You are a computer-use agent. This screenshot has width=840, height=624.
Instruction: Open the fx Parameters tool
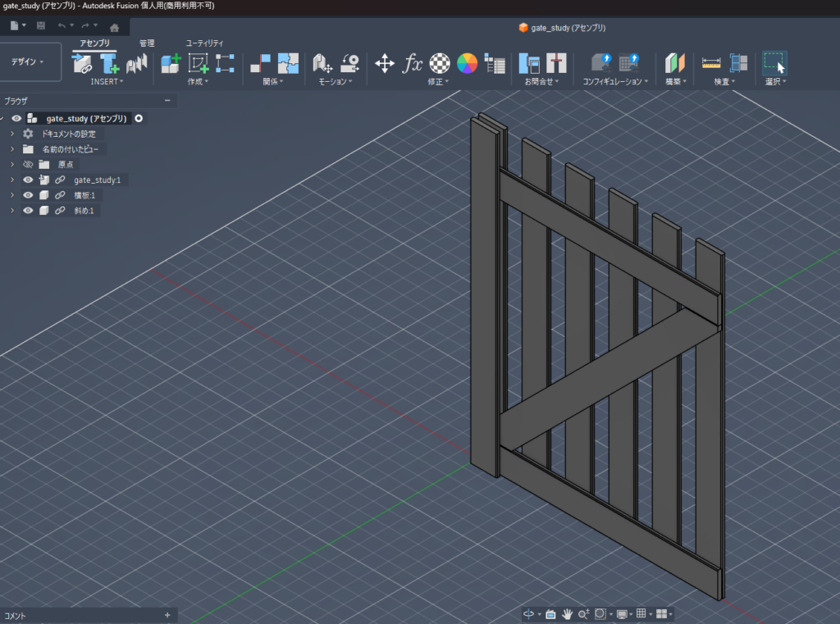(x=413, y=64)
